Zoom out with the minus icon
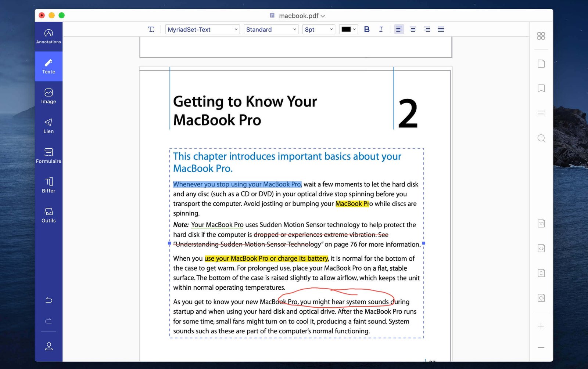 click(x=541, y=347)
